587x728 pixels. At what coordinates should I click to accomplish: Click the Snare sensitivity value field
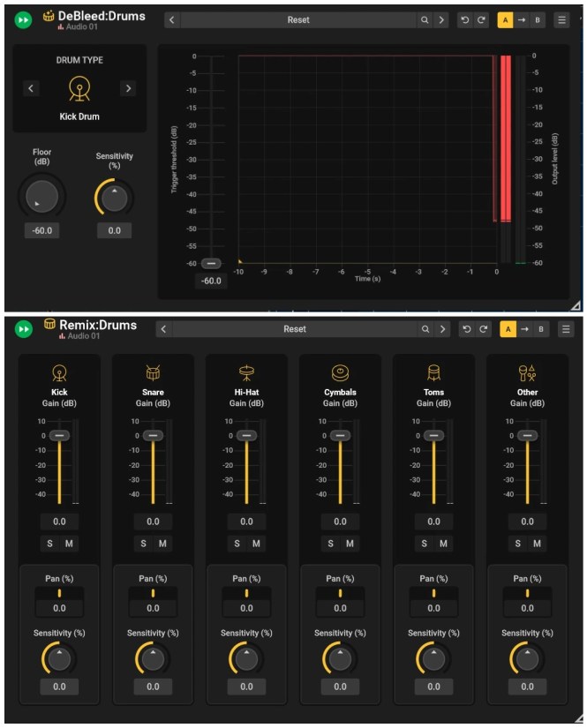pos(153,687)
